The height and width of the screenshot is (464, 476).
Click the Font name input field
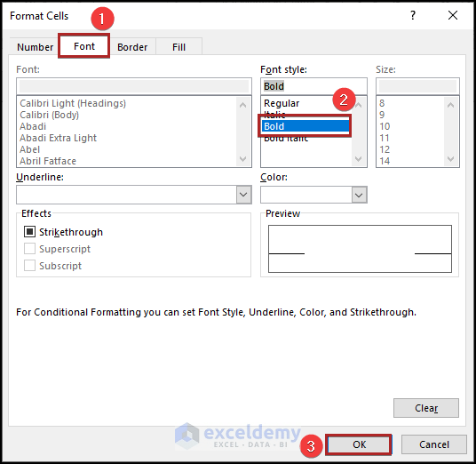(x=134, y=86)
